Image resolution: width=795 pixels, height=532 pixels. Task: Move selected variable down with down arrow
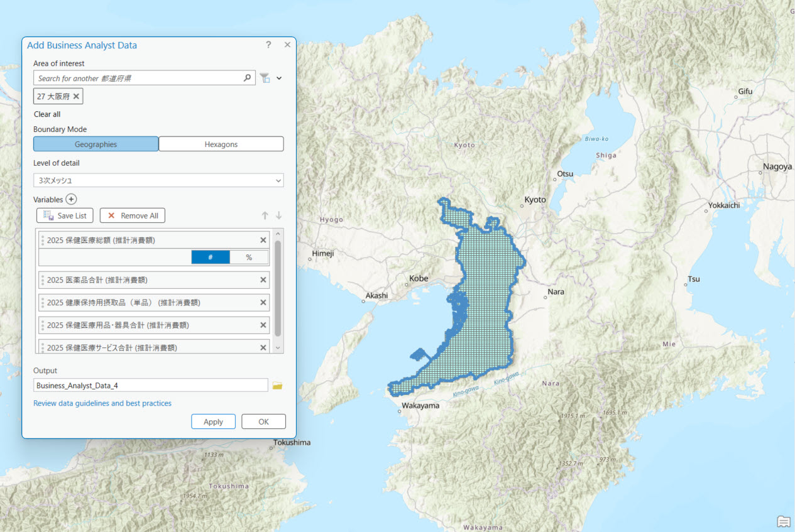pyautogui.click(x=278, y=215)
